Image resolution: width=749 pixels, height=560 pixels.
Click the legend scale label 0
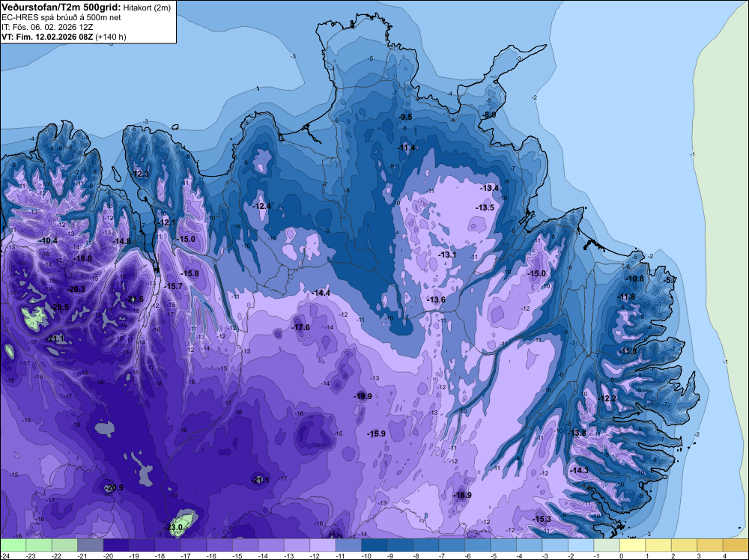[622, 556]
